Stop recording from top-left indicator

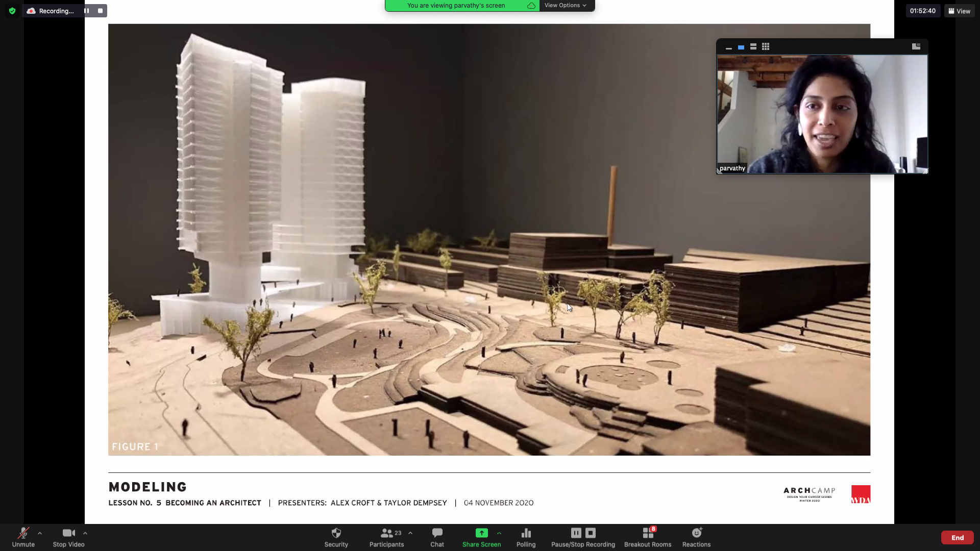tap(100, 11)
